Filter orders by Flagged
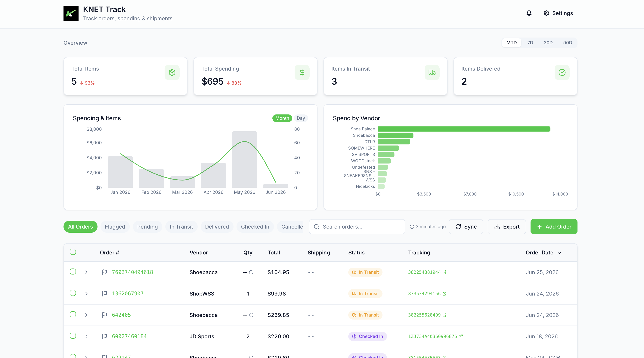Screen dimensions: 644x358 [115, 227]
